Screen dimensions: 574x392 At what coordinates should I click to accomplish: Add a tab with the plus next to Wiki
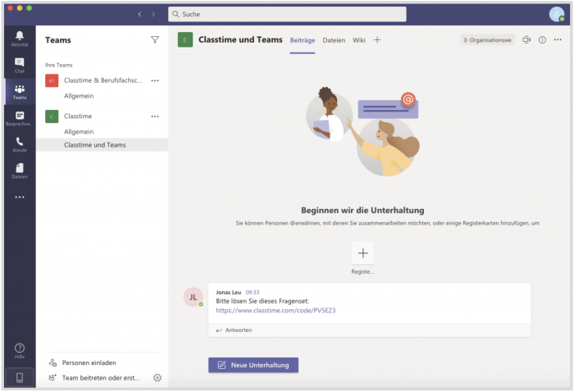(x=377, y=40)
